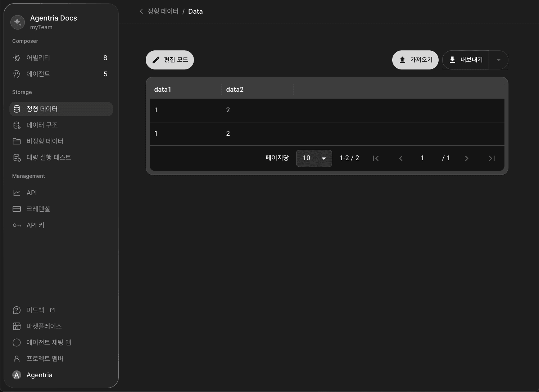
Task: Click the 피드백 question mark icon
Action: click(x=17, y=310)
